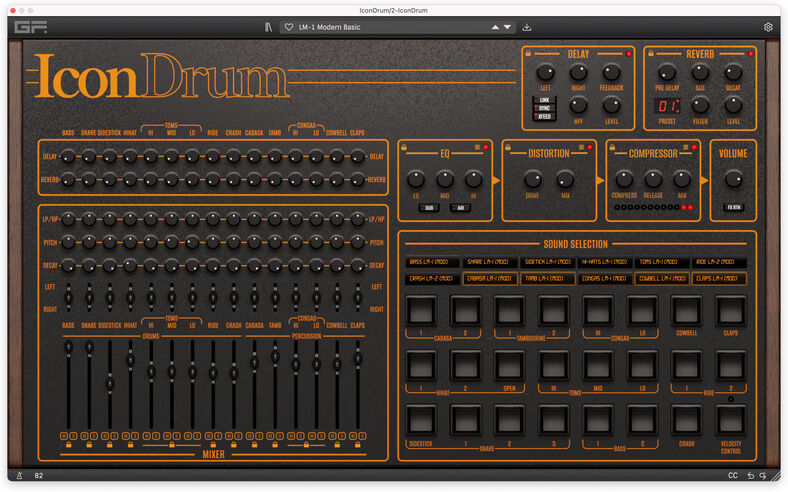Lock the Snare mixer channel padlock
The height and width of the screenshot is (492, 788).
click(89, 445)
